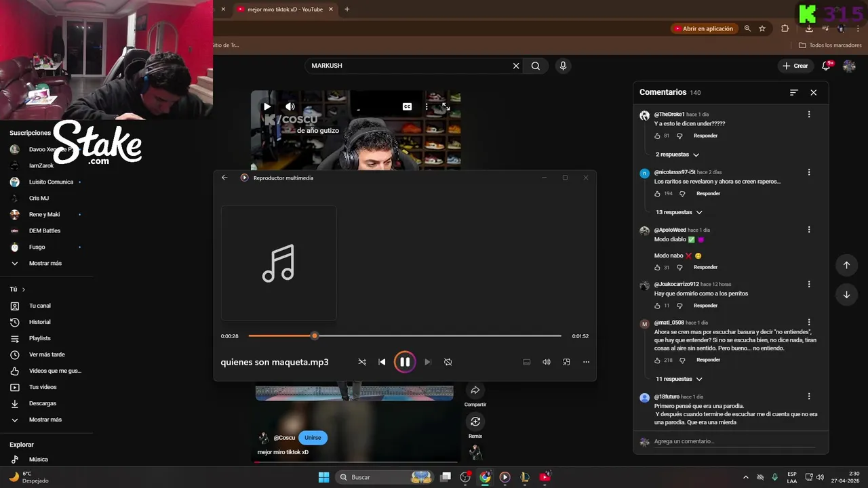The height and width of the screenshot is (488, 868).
Task: Like the @Joakocarrizo912 comment
Action: pos(657,306)
